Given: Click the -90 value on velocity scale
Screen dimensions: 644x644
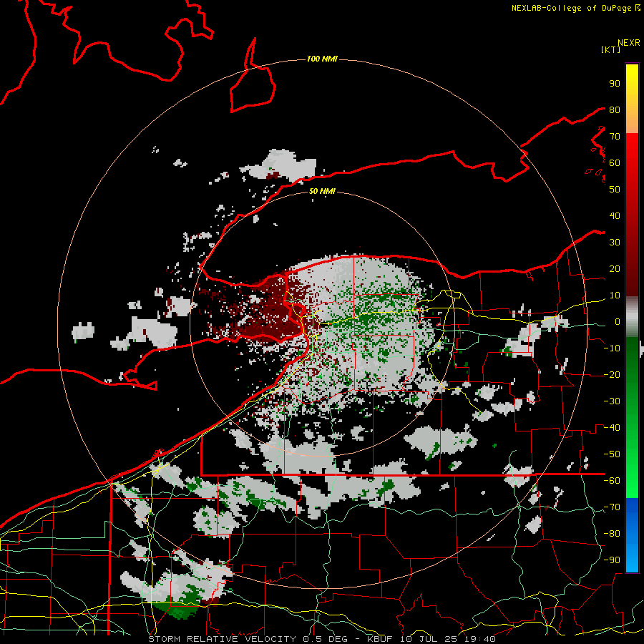Looking at the screenshot, I should pos(612,560).
